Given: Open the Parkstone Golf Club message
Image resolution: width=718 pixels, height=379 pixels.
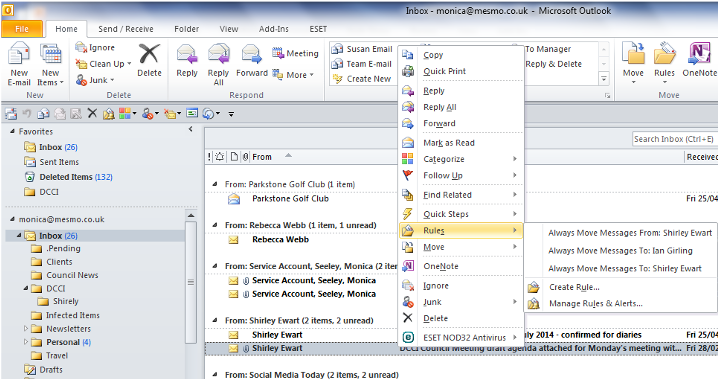Looking at the screenshot, I should pos(290,199).
